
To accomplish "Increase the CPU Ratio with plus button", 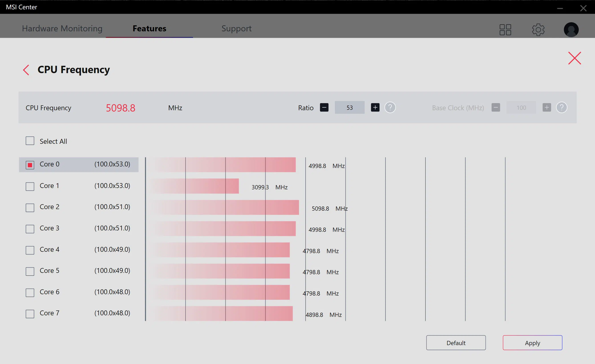I will [x=375, y=107].
